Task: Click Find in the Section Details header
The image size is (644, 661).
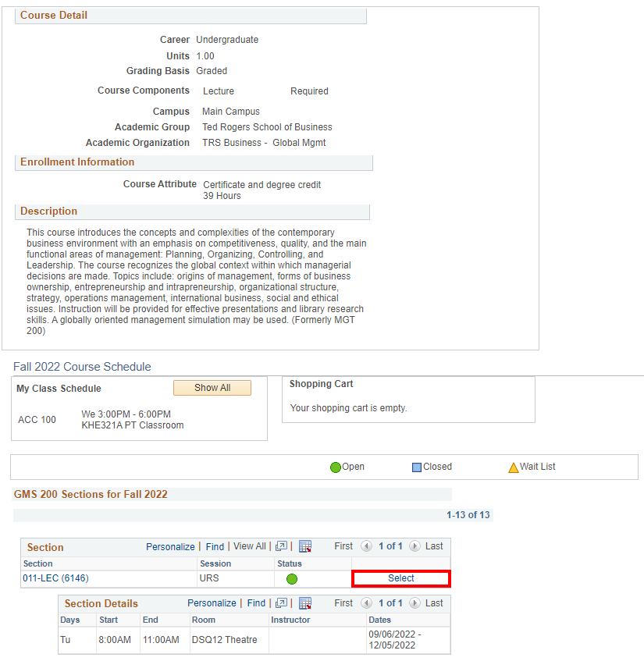Action: click(256, 603)
